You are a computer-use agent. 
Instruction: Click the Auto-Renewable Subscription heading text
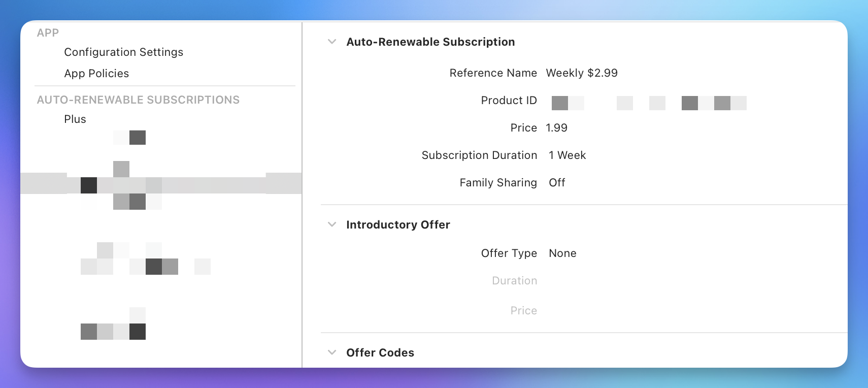click(x=430, y=42)
